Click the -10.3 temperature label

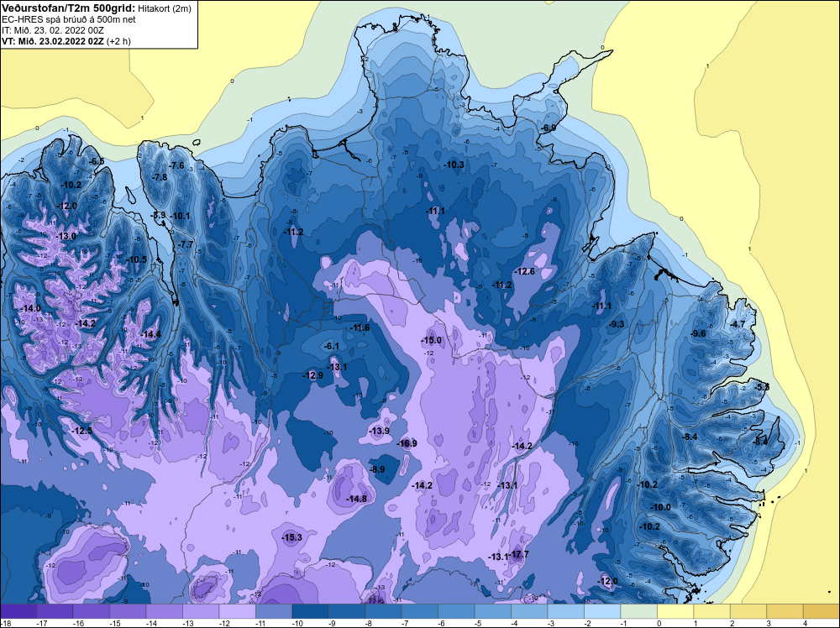click(454, 165)
